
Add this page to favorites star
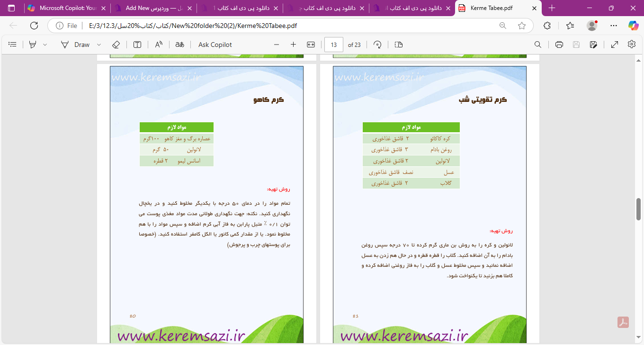[522, 26]
